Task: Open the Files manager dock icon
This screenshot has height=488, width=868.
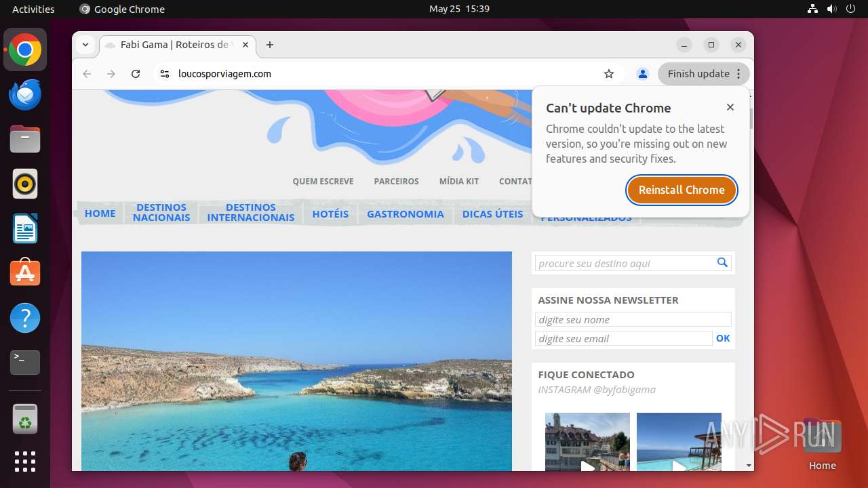Action: (x=25, y=140)
